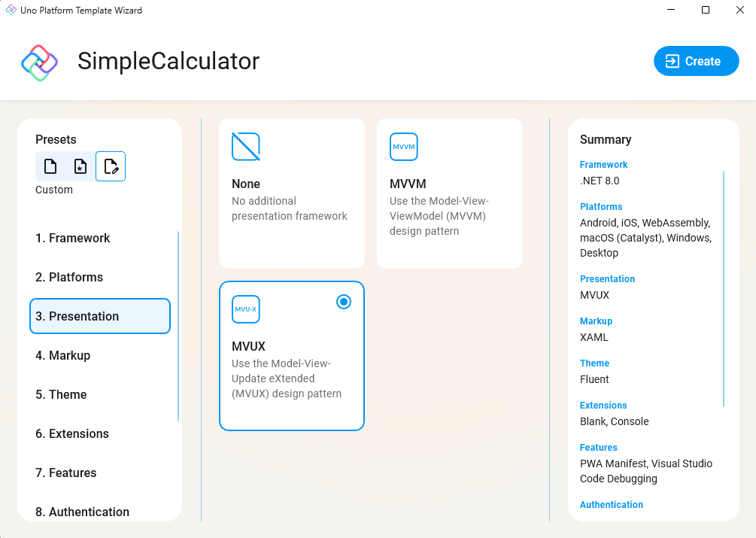Click the slashed-square icon on the None card
This screenshot has width=756, height=538.
pyautogui.click(x=245, y=146)
